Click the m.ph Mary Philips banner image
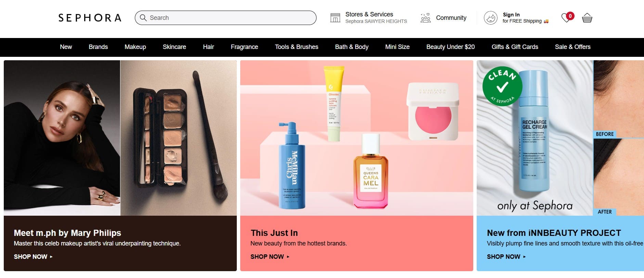This screenshot has height=278, width=644. click(x=120, y=138)
